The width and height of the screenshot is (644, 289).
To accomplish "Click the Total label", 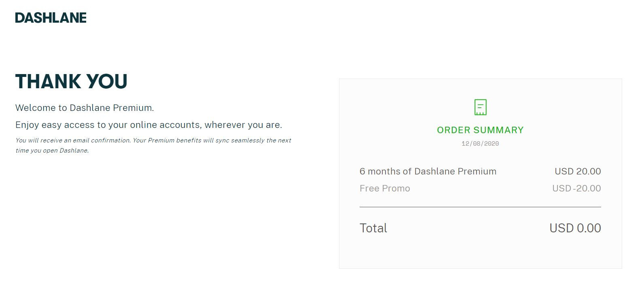I will pos(373,228).
